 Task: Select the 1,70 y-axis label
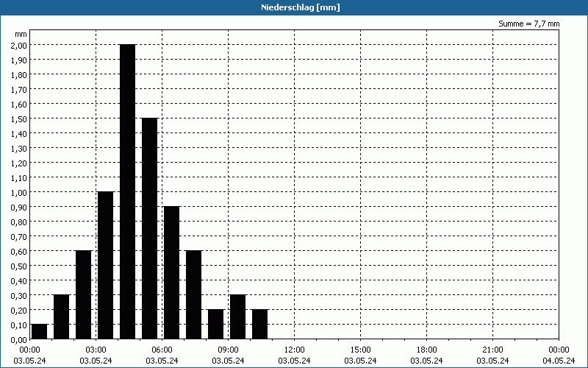pos(20,89)
